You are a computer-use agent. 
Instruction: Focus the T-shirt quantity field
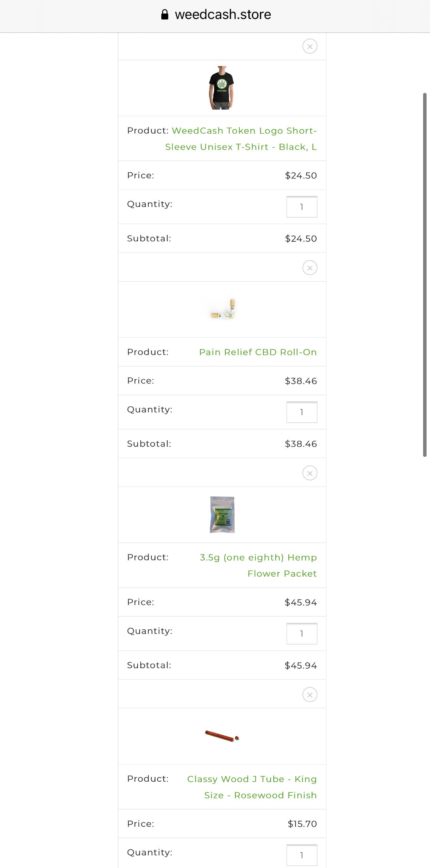point(302,207)
